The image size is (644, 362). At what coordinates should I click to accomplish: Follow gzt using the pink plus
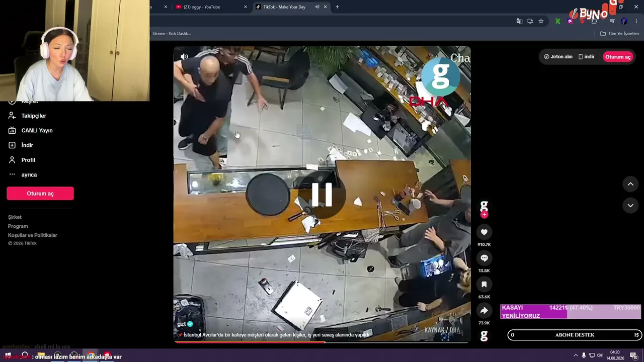[x=484, y=215]
